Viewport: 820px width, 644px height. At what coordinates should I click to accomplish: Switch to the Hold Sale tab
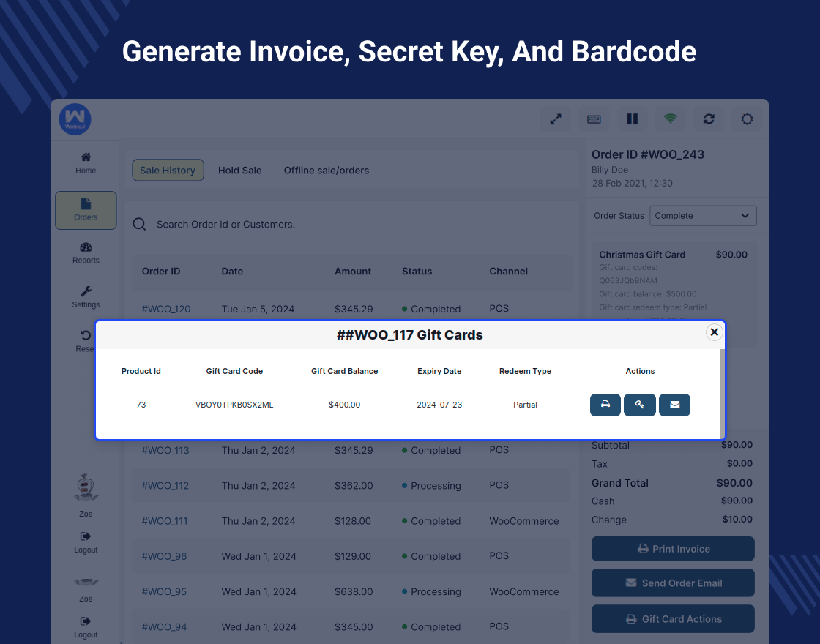point(239,170)
